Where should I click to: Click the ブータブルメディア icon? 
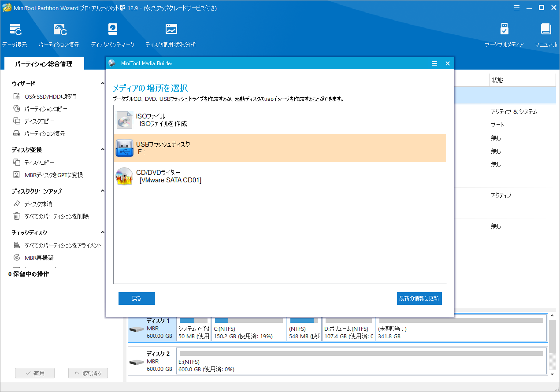(x=504, y=30)
